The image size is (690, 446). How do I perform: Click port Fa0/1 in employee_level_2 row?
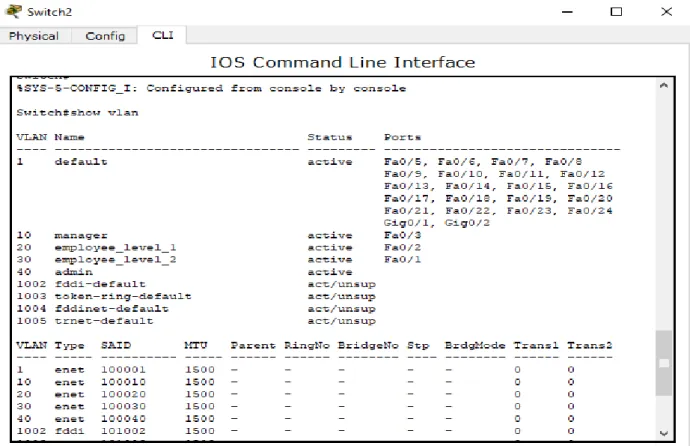[402, 260]
